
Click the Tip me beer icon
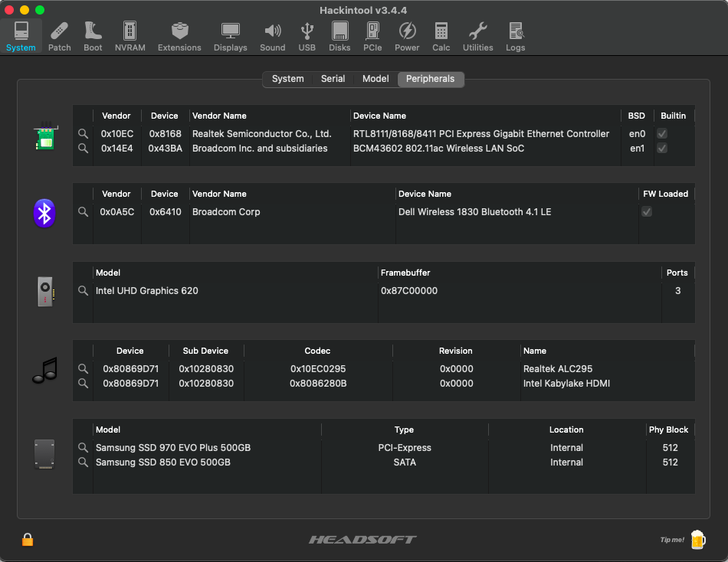tap(698, 540)
